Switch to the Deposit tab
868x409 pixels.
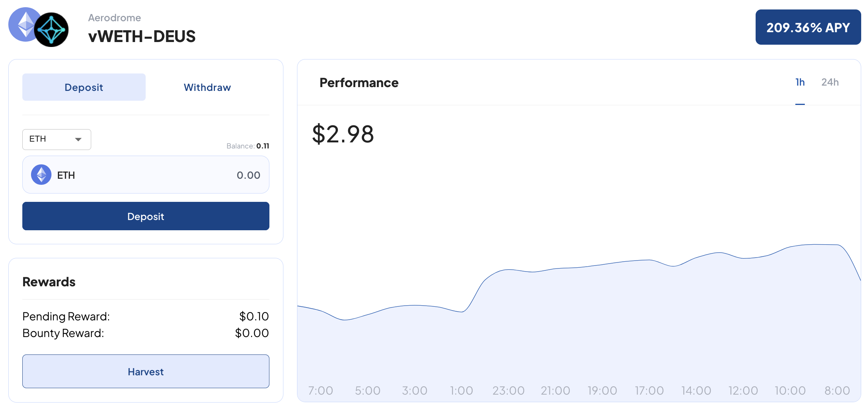(84, 87)
